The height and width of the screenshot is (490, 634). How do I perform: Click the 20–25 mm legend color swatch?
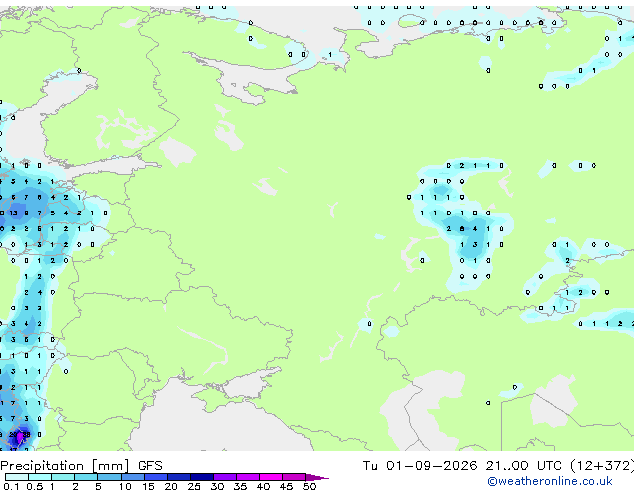click(178, 477)
